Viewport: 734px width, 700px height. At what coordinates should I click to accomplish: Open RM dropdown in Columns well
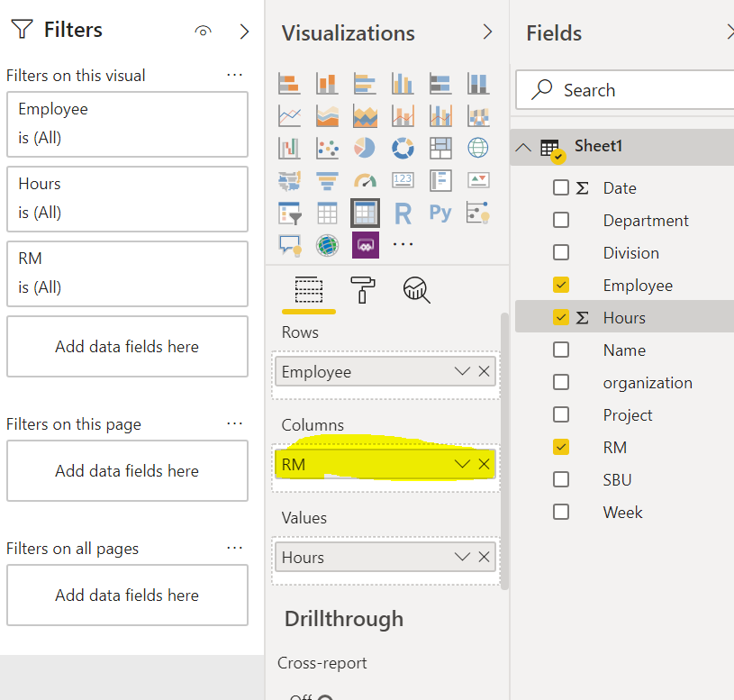[462, 464]
